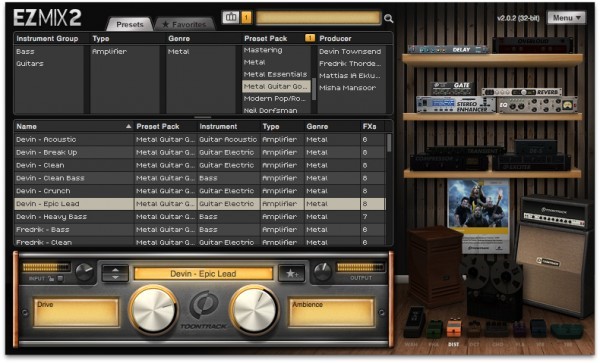
Task: Sort list by Type column header
Action: click(282, 127)
